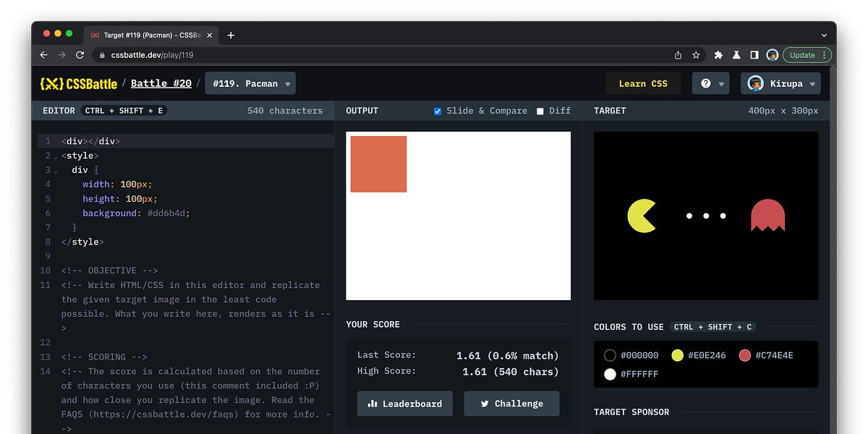Image resolution: width=868 pixels, height=434 pixels.
Task: Click the browser extensions puzzle icon
Action: [718, 54]
